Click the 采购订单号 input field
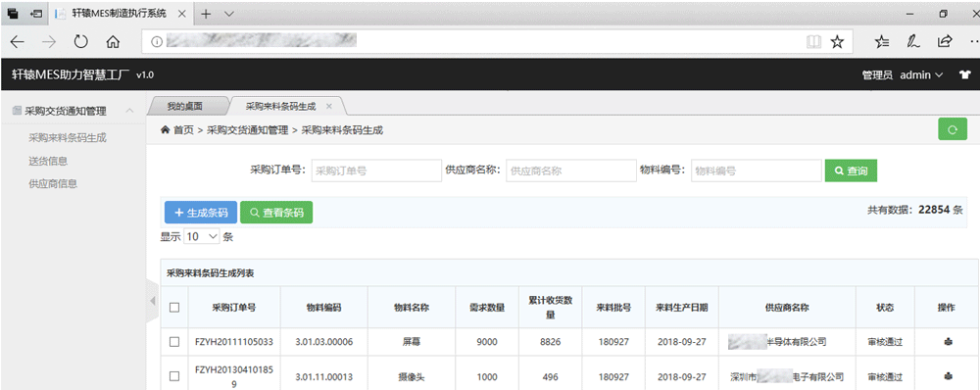980x390 pixels. pyautogui.click(x=377, y=171)
